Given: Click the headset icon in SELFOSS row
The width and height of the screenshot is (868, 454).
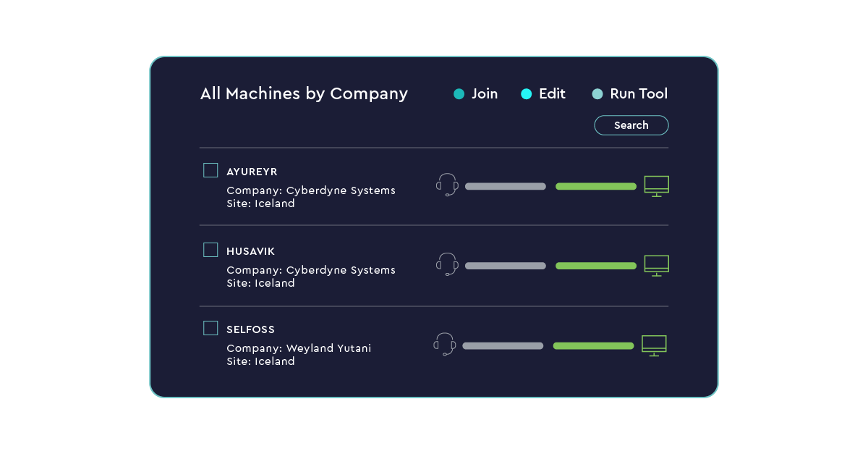Looking at the screenshot, I should tap(445, 345).
